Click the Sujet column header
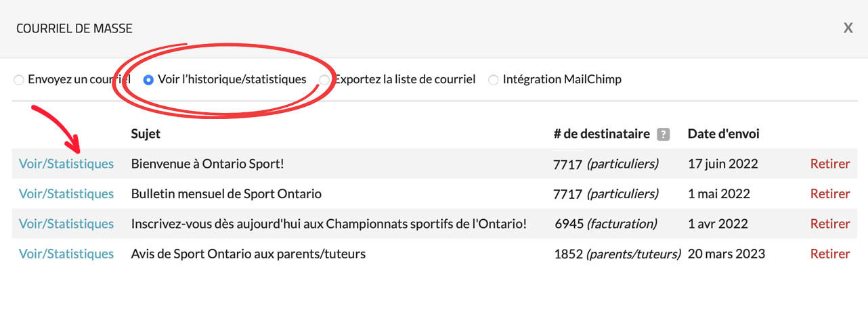Viewport: 868px width, 324px height. (146, 134)
